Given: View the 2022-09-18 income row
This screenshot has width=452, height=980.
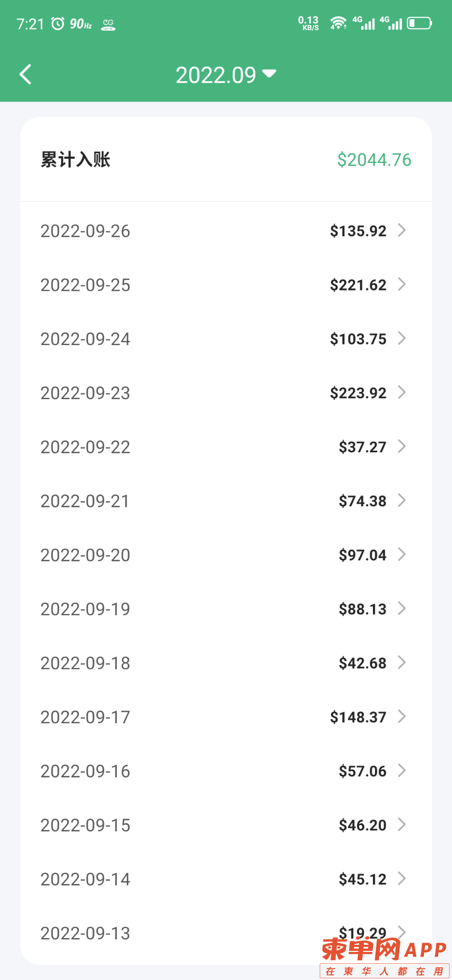Looking at the screenshot, I should pyautogui.click(x=226, y=663).
